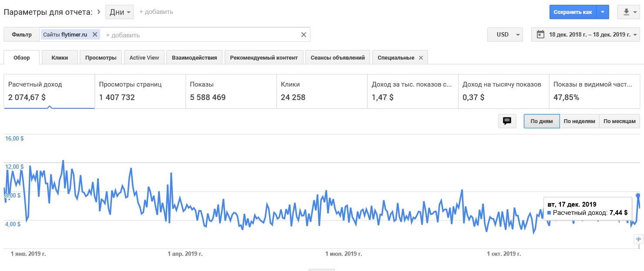Image resolution: width=644 pixels, height=271 pixels.
Task: Open the chart annotations comment icon
Action: point(507,121)
